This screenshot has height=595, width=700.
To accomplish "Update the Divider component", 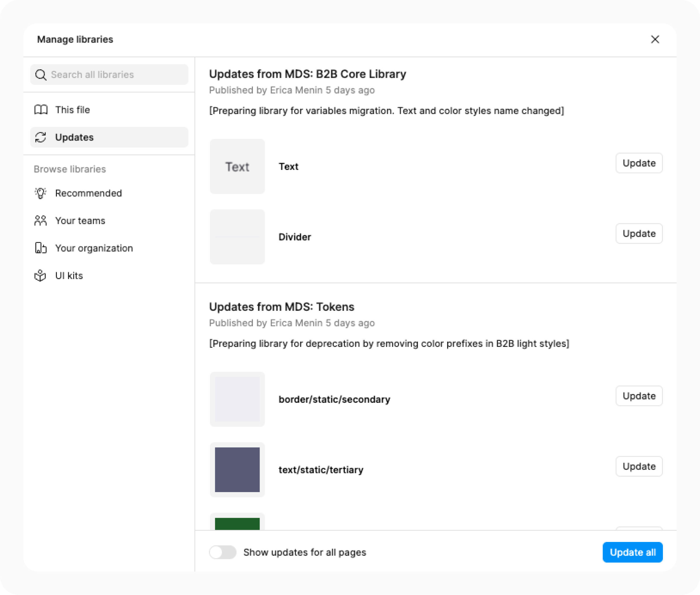I will coord(638,234).
